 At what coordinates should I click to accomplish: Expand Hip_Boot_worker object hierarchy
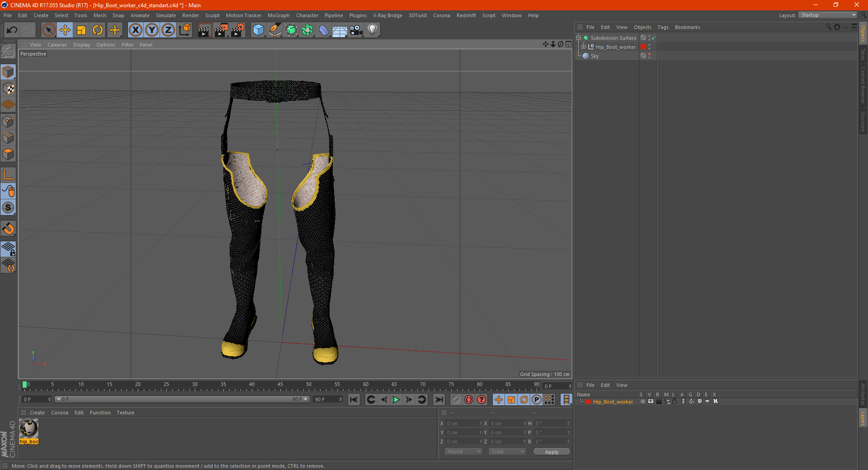click(x=584, y=47)
